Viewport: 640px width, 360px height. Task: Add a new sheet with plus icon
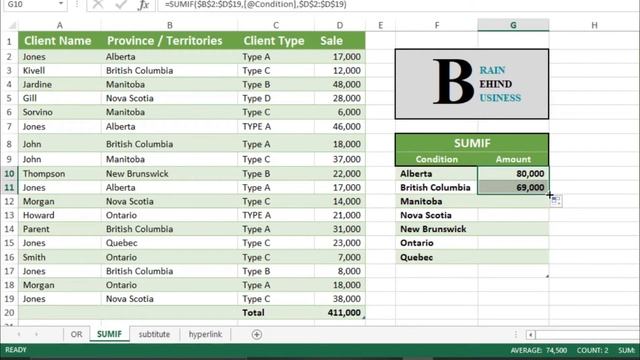[257, 335]
